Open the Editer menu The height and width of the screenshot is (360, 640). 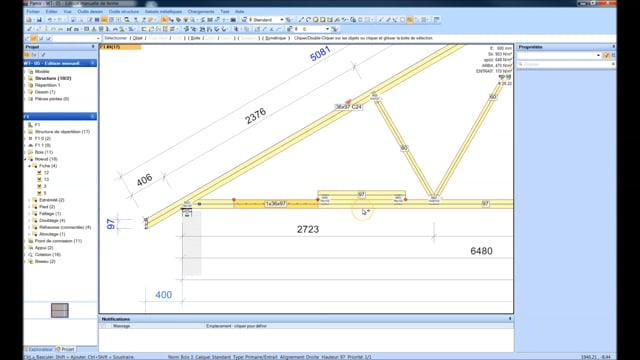pos(51,11)
